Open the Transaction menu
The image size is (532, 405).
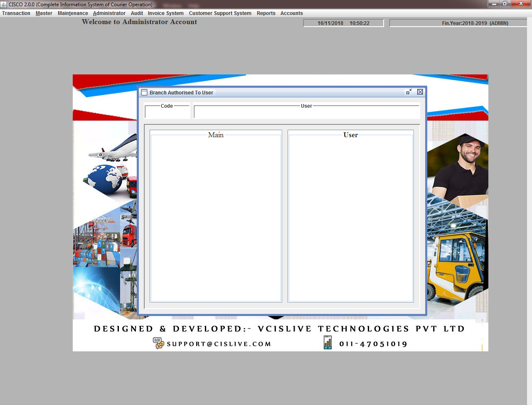(16, 13)
